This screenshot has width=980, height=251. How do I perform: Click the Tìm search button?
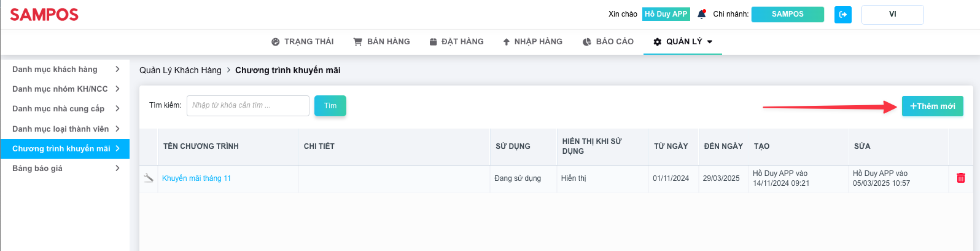(x=330, y=106)
